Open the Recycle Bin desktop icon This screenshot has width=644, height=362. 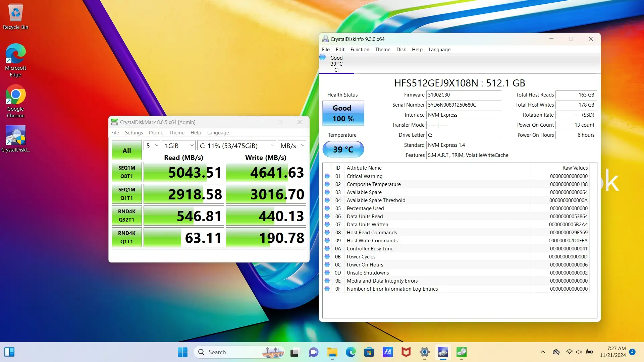[x=15, y=17]
